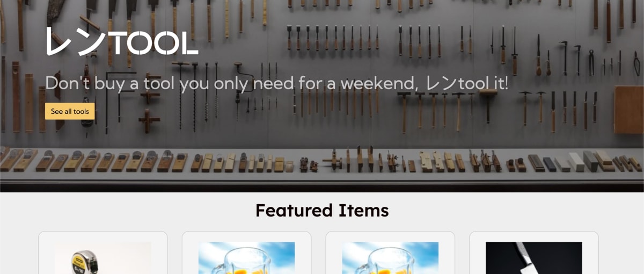Select the knife product image

click(534, 258)
